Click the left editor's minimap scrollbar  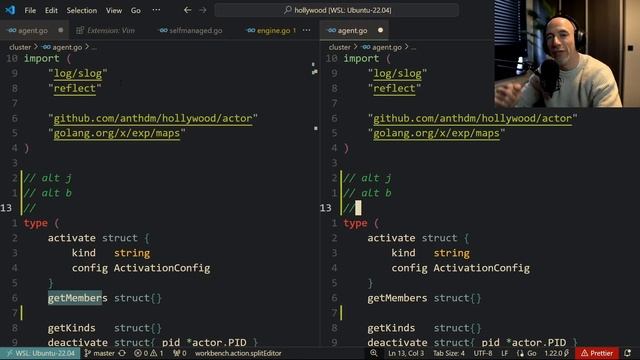coord(315,200)
